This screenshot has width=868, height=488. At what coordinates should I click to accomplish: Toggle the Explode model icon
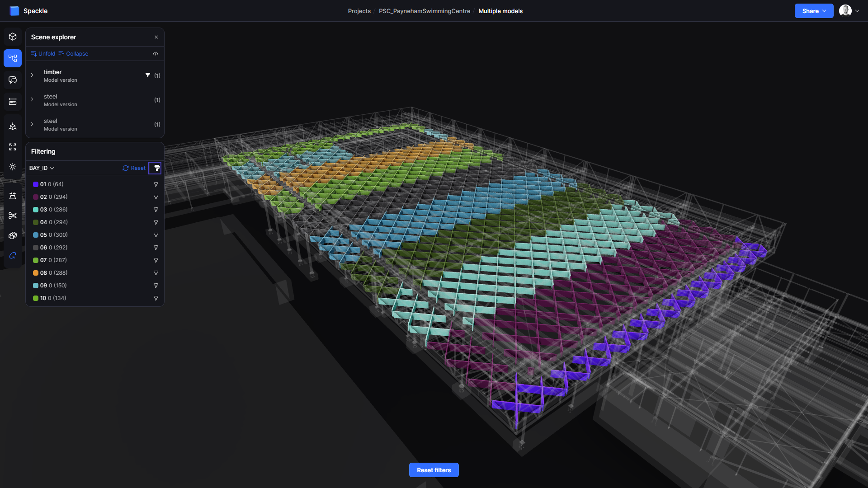(13, 235)
